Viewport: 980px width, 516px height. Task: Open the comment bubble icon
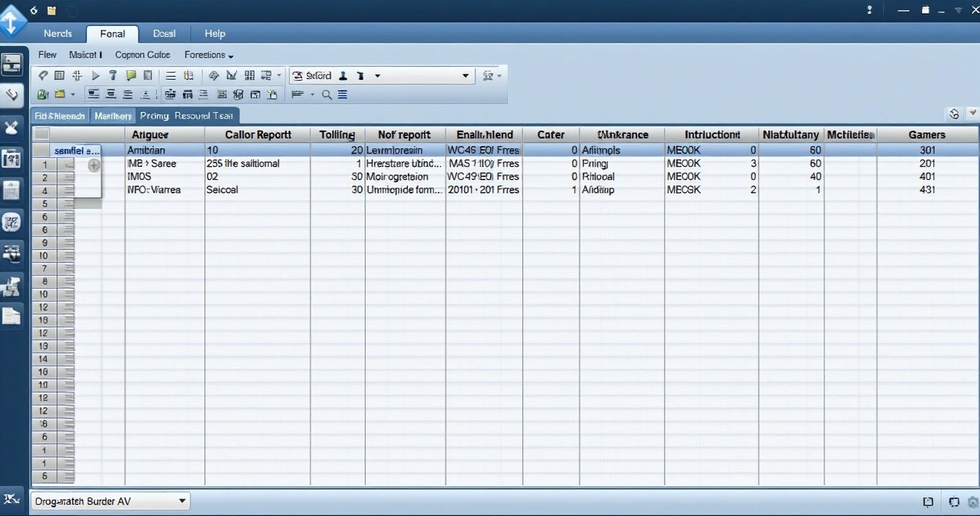pyautogui.click(x=132, y=74)
